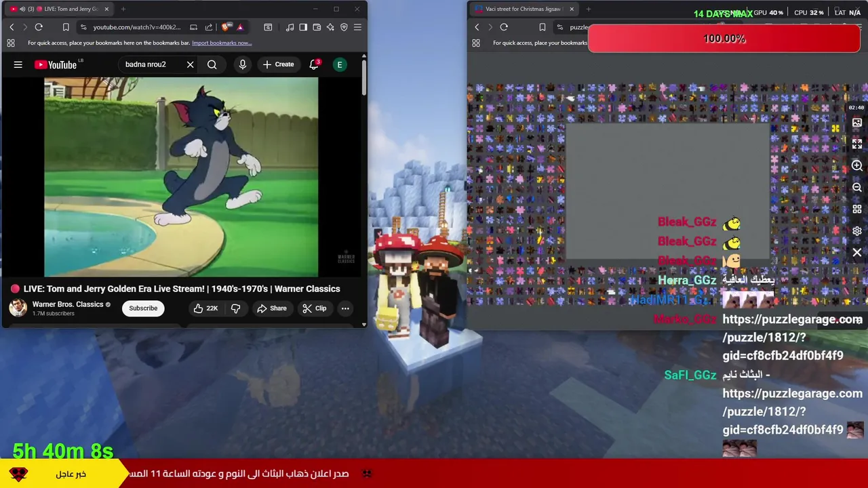
Task: Bookmark the puzzle page
Action: 542,27
